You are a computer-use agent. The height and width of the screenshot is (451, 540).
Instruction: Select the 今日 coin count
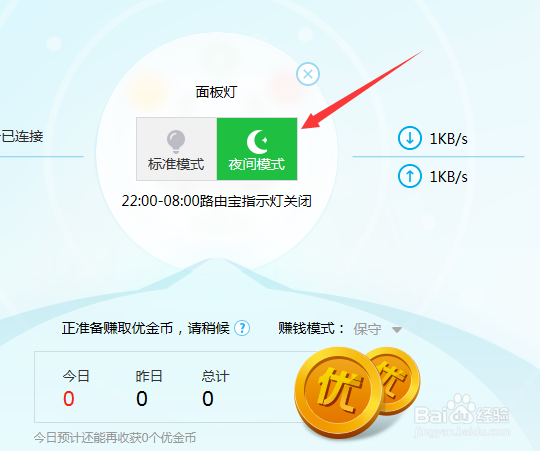pyautogui.click(x=69, y=399)
